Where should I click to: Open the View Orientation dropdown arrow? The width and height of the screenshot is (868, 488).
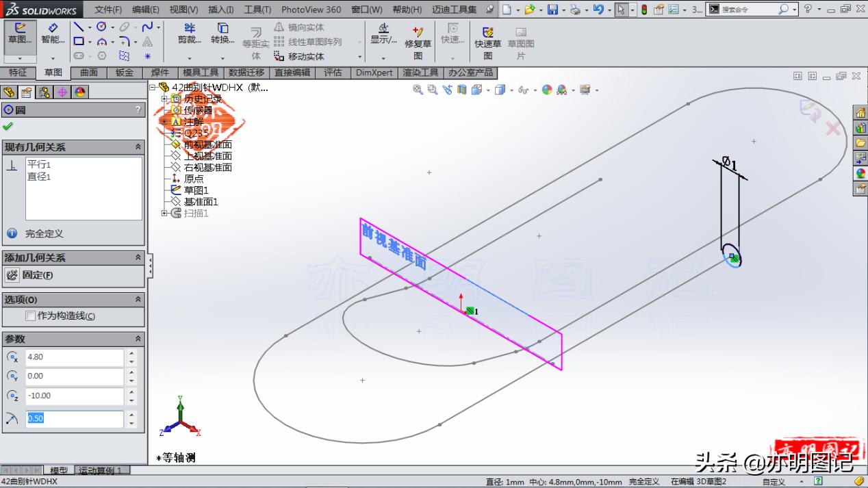pos(489,90)
